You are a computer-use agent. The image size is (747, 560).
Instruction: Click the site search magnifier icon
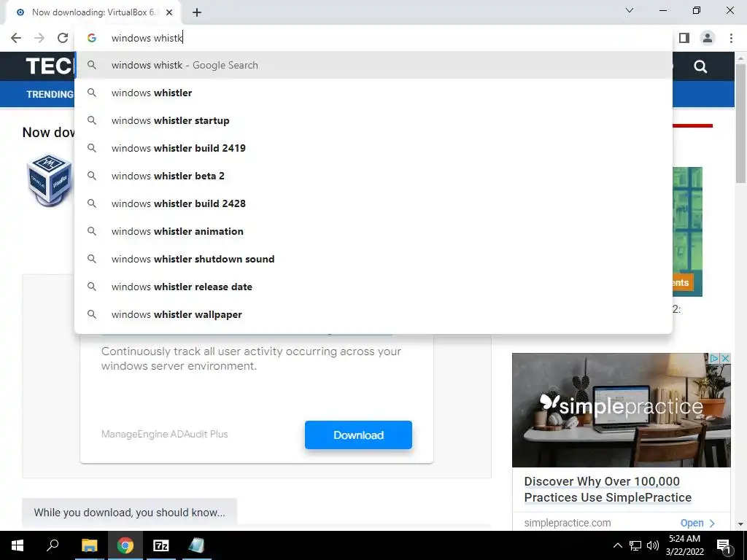click(700, 66)
